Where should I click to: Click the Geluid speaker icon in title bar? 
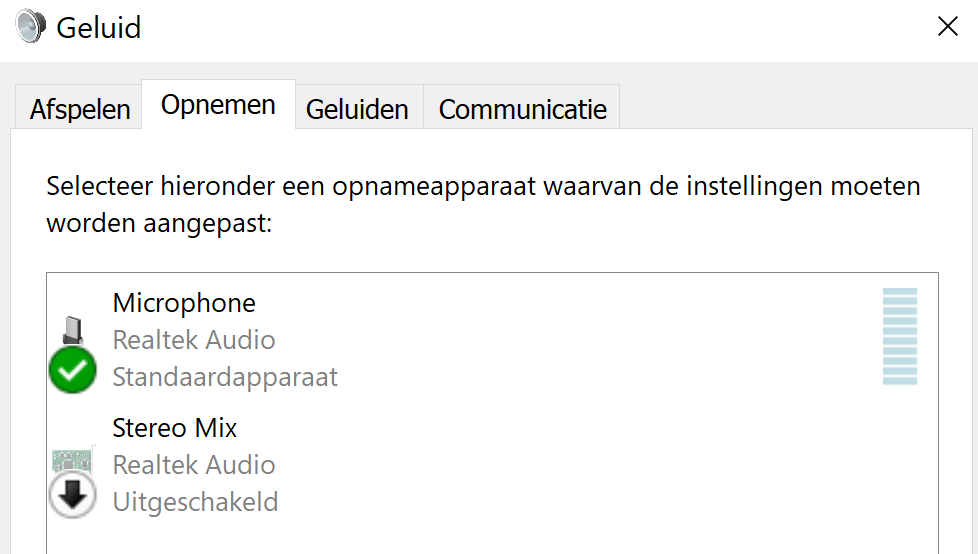pyautogui.click(x=31, y=27)
